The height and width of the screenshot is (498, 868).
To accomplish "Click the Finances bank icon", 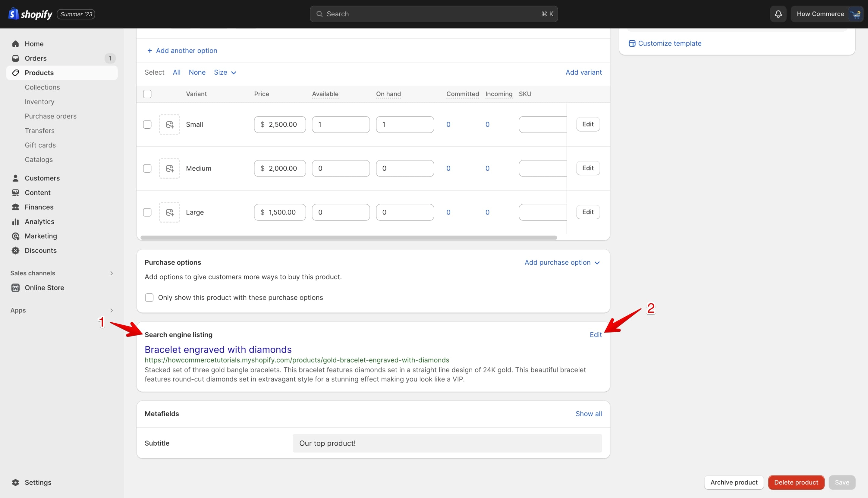I will [15, 207].
